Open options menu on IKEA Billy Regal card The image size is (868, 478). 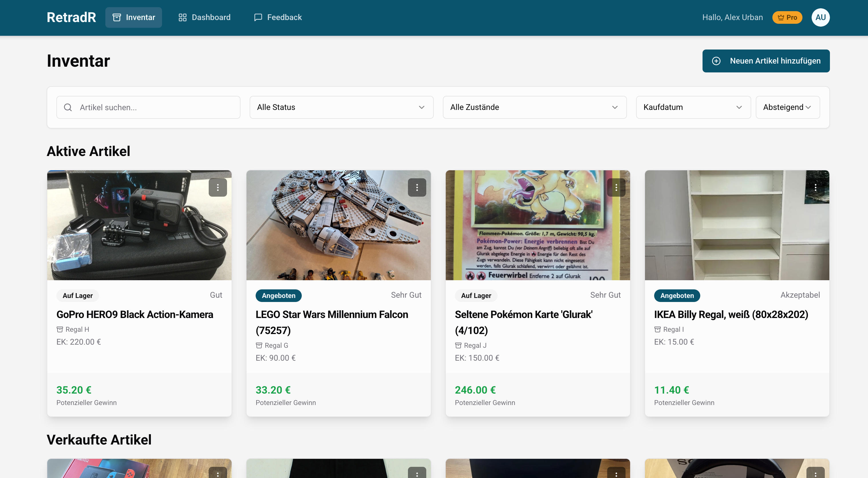click(x=815, y=187)
